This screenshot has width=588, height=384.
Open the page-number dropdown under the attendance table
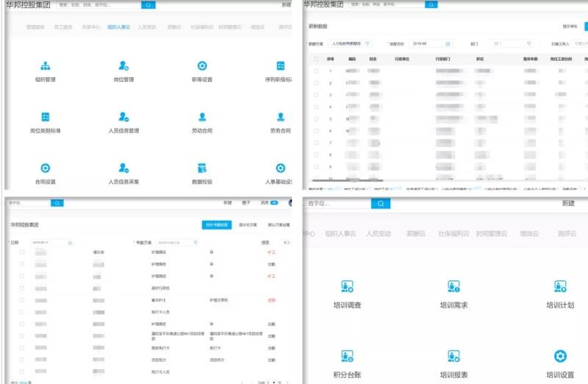pos(273,383)
